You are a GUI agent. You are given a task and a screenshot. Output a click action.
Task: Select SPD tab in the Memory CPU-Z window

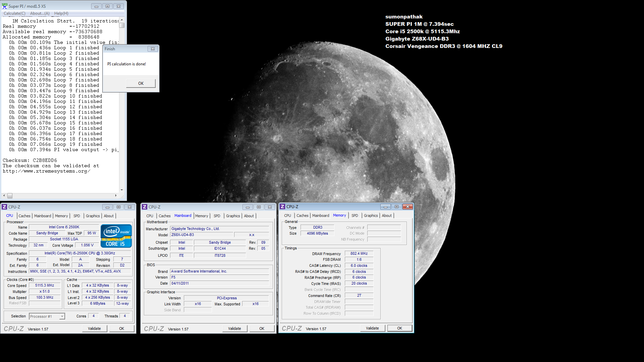(x=355, y=216)
